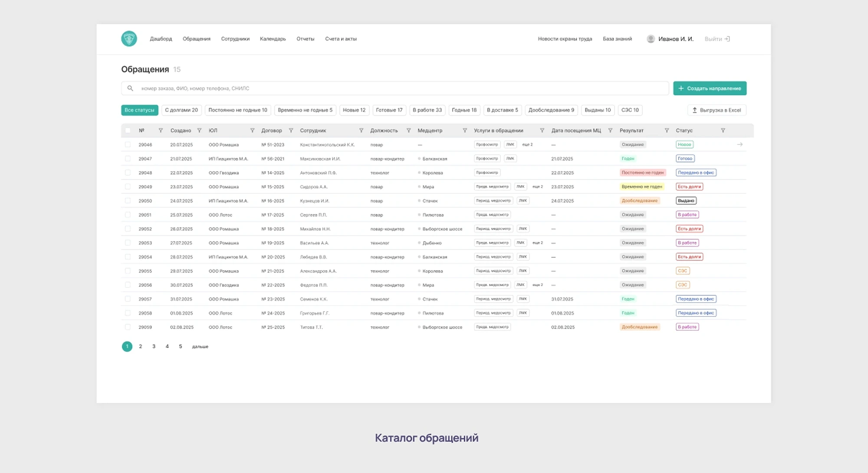Screen dimensions: 868x473
Task: Open the filter icon for the Сотрудник column
Action: (x=361, y=130)
